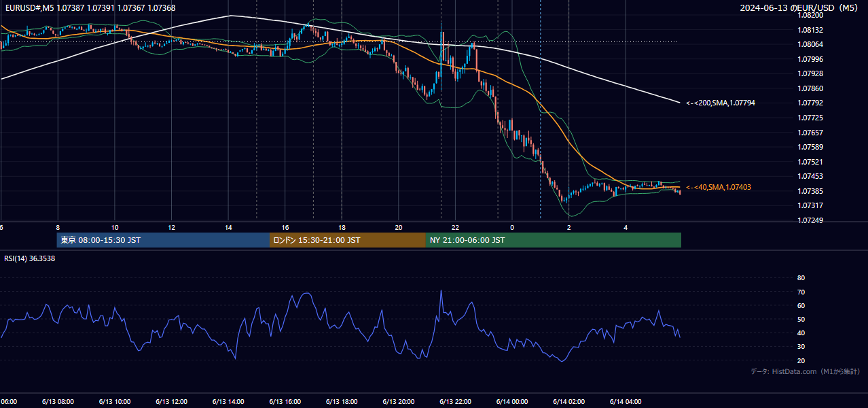Click bottom time label 6/13 22:00
This screenshot has height=408, width=868.
click(456, 401)
